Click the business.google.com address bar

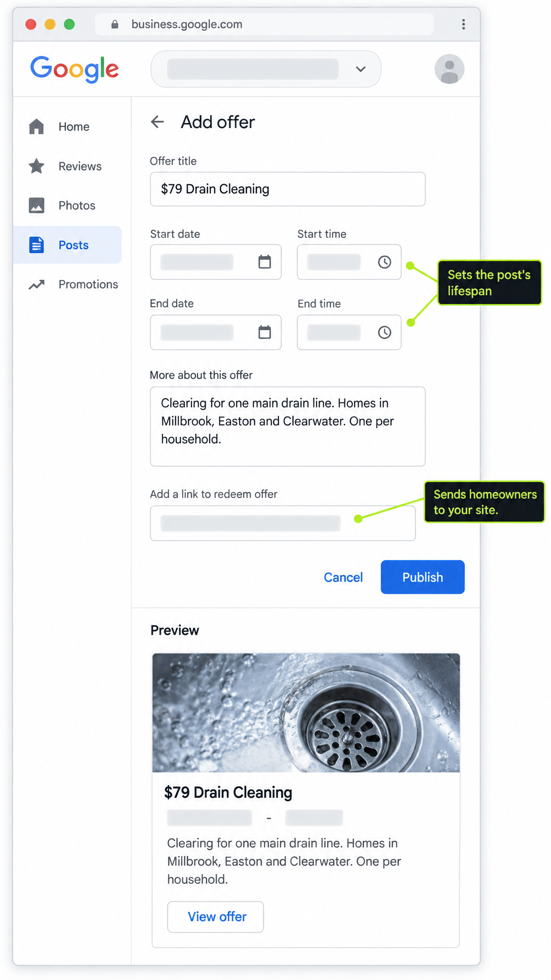pyautogui.click(x=264, y=24)
